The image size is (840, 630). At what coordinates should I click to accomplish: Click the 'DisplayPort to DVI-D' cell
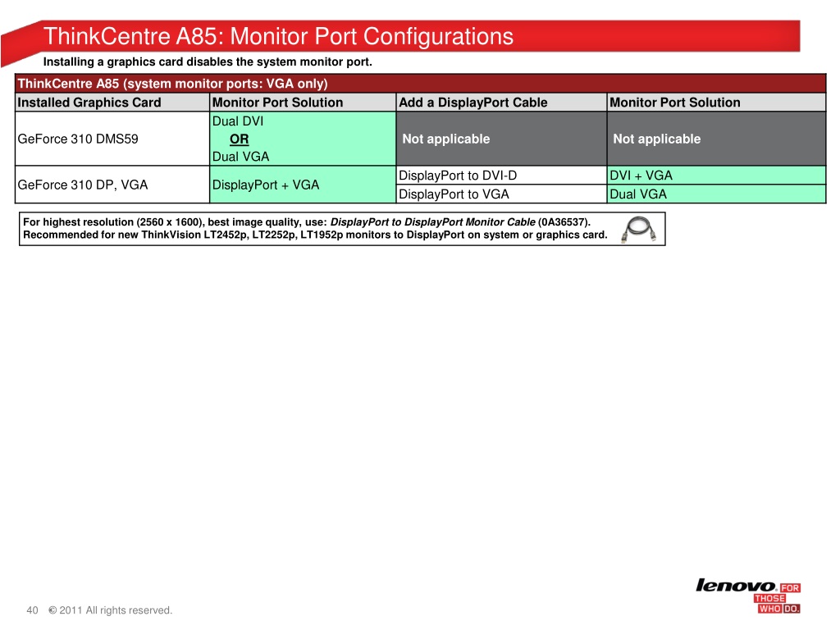pyautogui.click(x=501, y=176)
